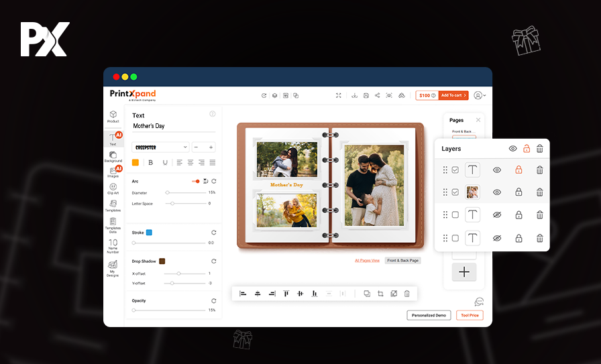Image resolution: width=601 pixels, height=364 pixels.
Task: Open the Templates panel in sidebar
Action: 113,205
